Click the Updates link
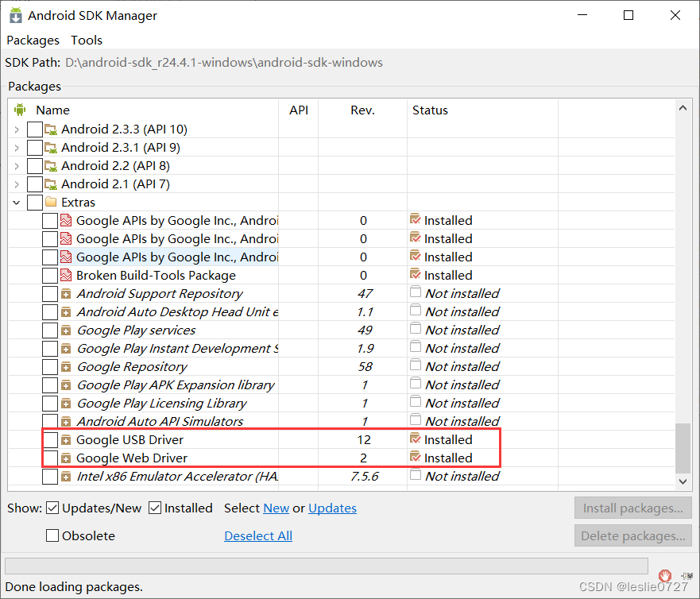Screen dimensions: 700x599 (x=332, y=508)
